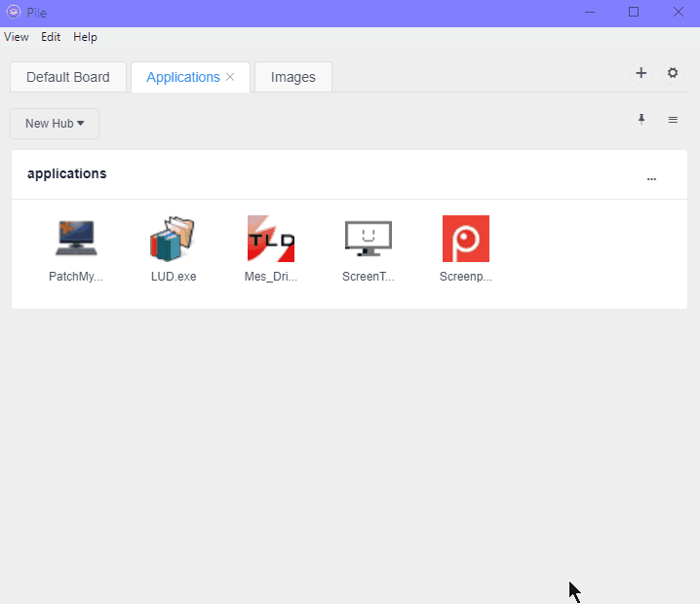The height and width of the screenshot is (604, 700).
Task: Pin the window with pin icon
Action: 642,119
